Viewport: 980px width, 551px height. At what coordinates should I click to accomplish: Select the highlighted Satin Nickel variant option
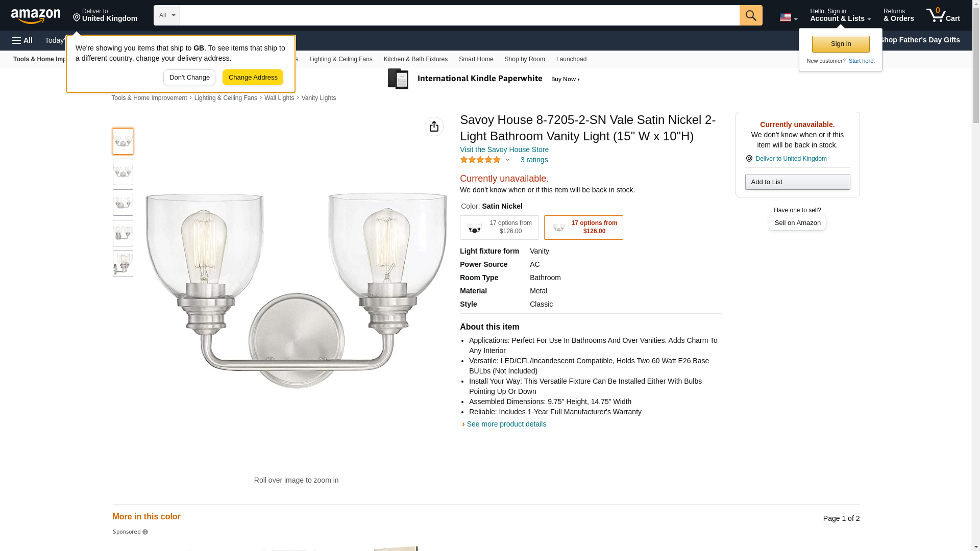[583, 228]
